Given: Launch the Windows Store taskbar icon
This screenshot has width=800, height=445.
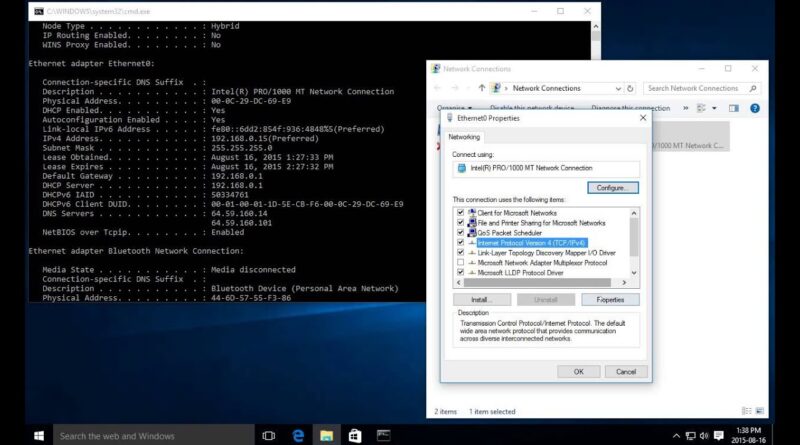Looking at the screenshot, I should pyautogui.click(x=355, y=436).
